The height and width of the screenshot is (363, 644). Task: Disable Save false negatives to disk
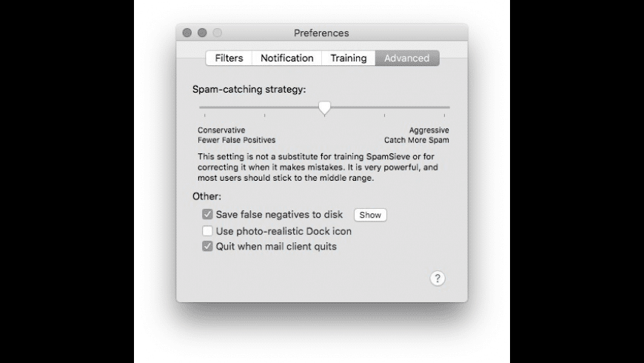pyautogui.click(x=208, y=215)
